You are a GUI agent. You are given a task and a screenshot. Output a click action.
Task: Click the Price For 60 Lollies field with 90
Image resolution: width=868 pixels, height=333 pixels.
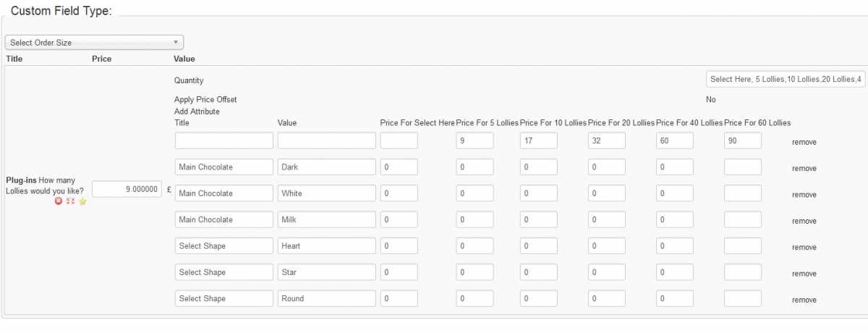click(x=743, y=141)
